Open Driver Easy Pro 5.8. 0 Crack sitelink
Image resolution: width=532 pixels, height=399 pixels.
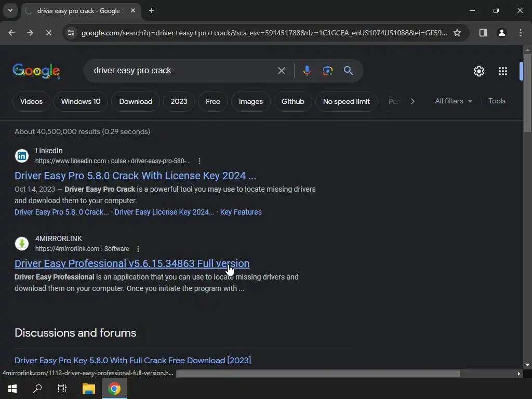pyautogui.click(x=62, y=212)
